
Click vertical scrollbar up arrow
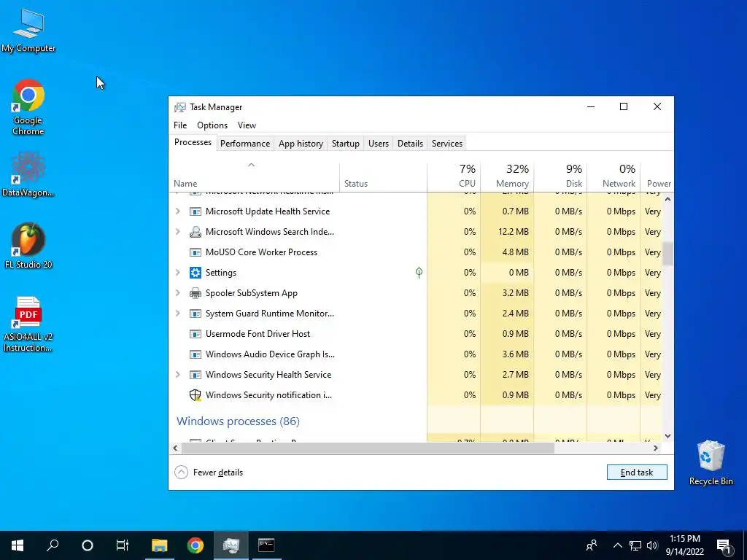tap(667, 199)
